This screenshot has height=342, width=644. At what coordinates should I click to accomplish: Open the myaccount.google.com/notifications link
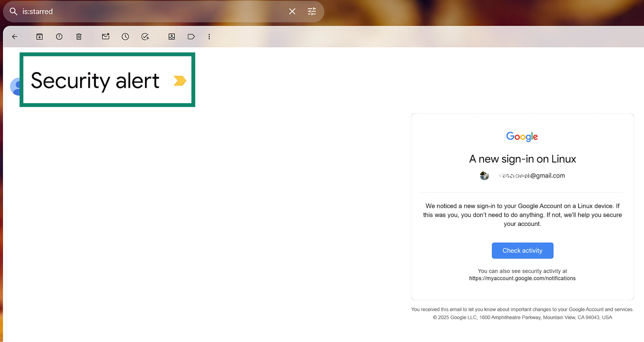[522, 278]
